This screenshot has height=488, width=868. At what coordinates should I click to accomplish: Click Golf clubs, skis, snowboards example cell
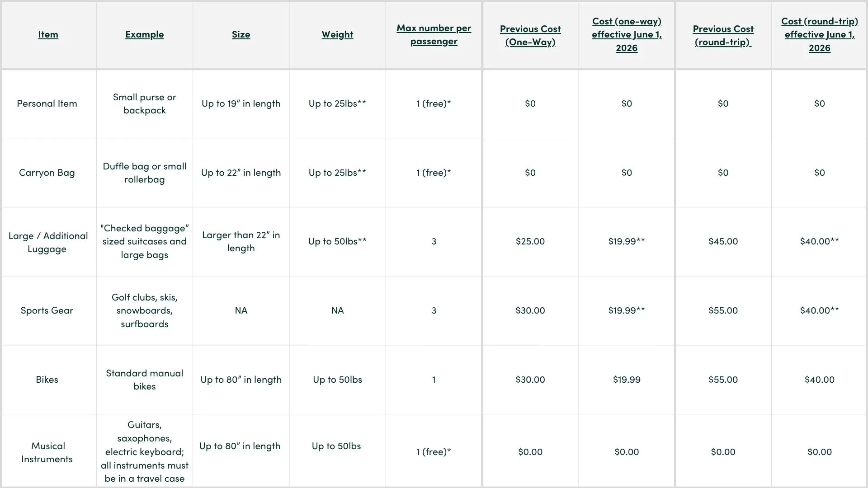[x=145, y=310]
